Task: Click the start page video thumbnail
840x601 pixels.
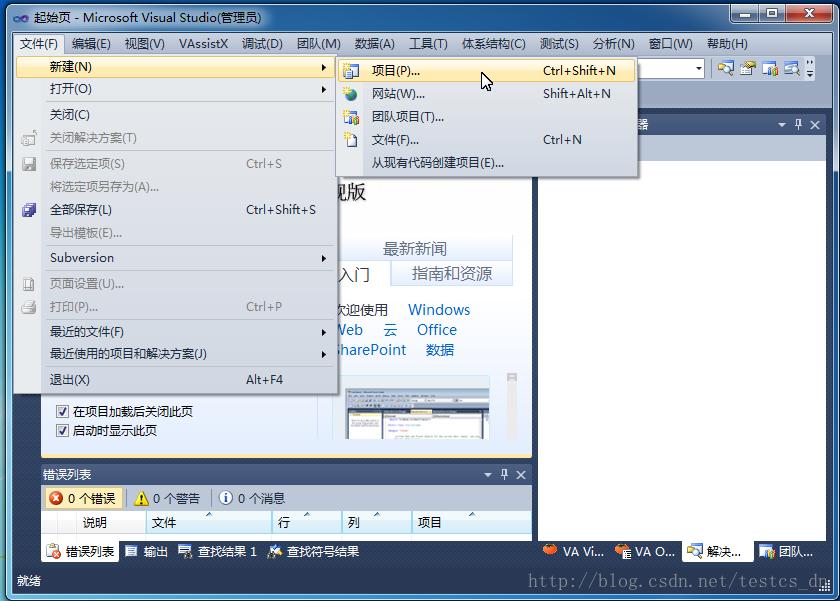Action: [417, 414]
